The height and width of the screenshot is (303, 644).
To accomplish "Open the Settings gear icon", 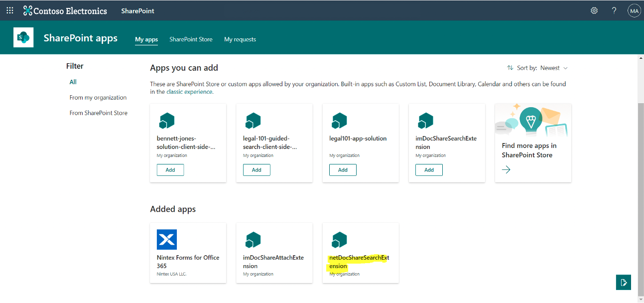I will pyautogui.click(x=594, y=10).
